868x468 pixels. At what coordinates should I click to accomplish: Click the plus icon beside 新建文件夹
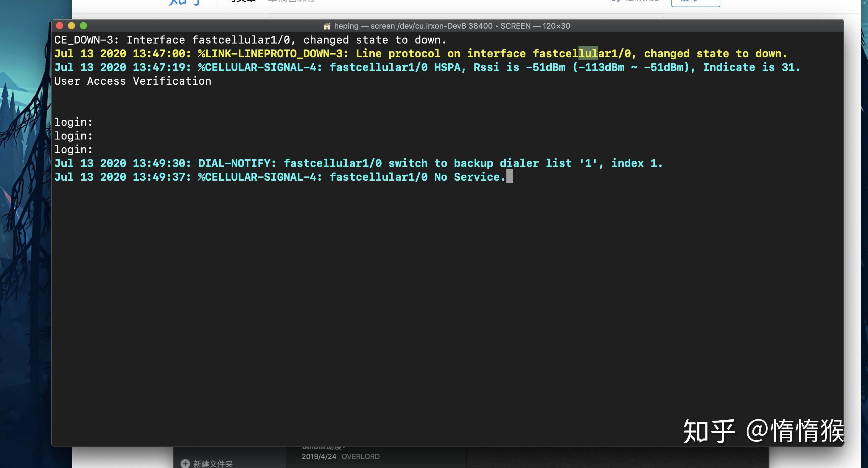coord(185,464)
